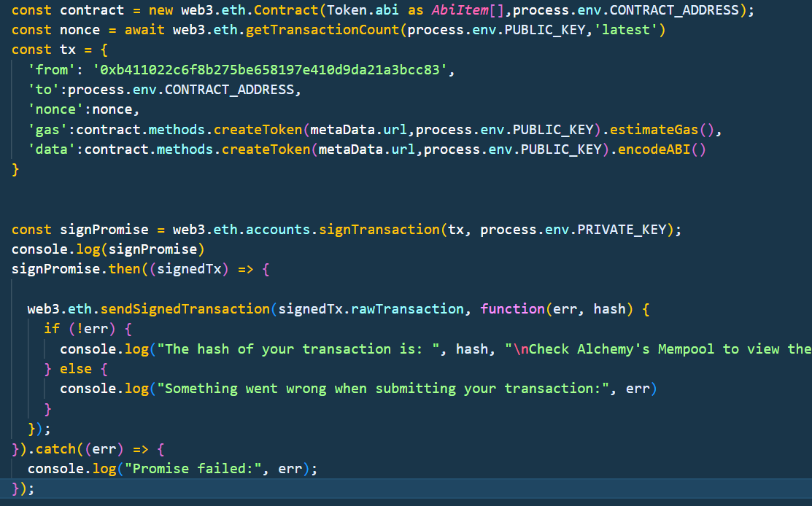Click 'estimateGas' method call

[x=654, y=129]
